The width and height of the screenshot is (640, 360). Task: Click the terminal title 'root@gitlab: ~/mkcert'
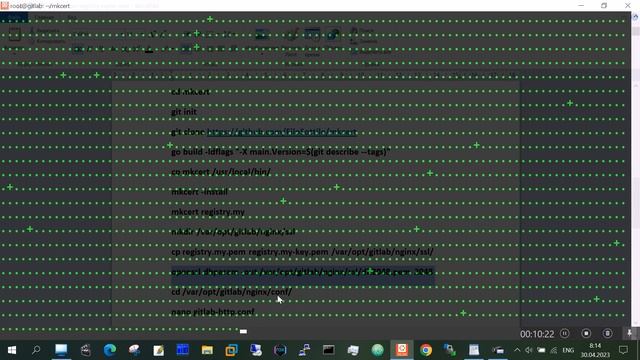40,6
